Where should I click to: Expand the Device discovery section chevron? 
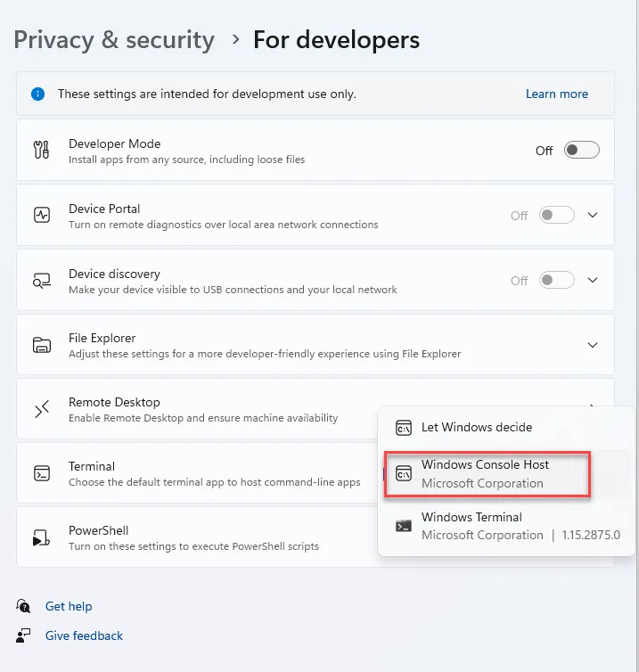point(594,281)
